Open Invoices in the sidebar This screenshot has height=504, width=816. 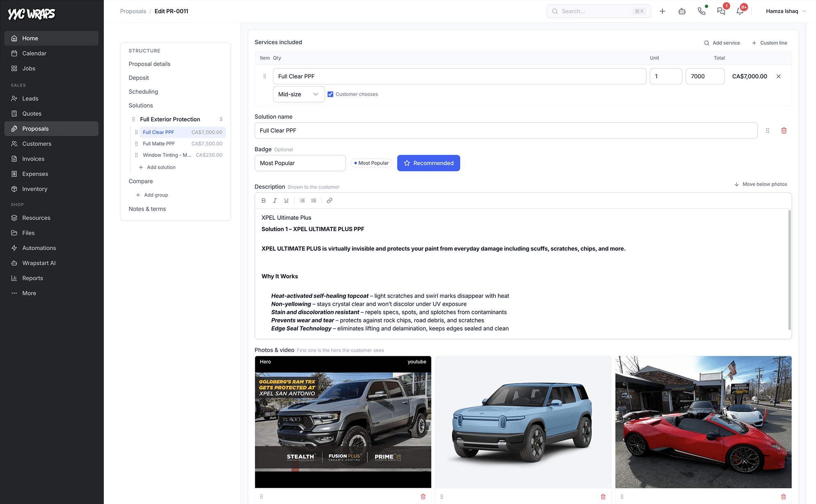coord(51,159)
